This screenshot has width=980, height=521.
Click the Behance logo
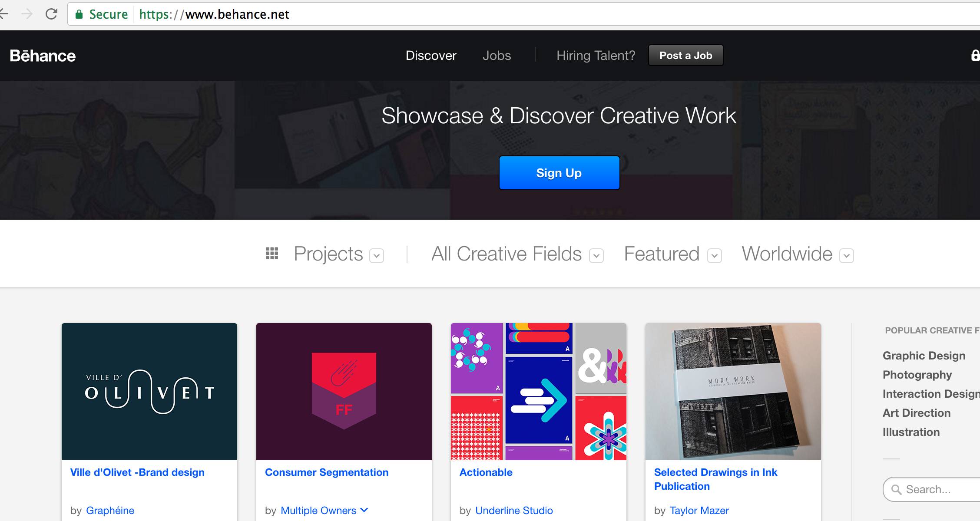43,56
